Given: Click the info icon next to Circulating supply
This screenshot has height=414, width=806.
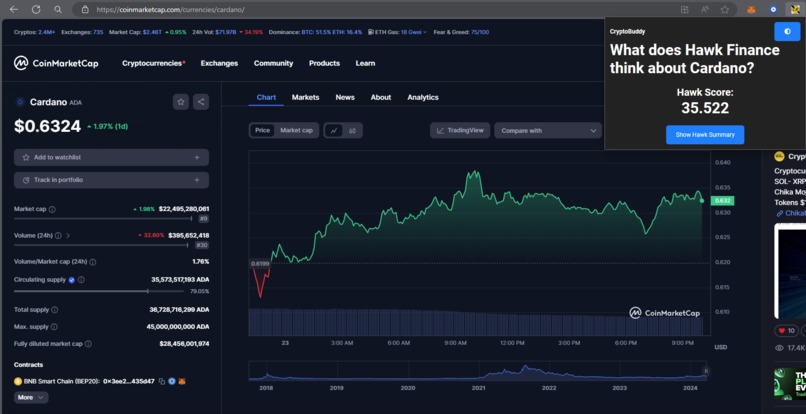Looking at the screenshot, I should [81, 280].
